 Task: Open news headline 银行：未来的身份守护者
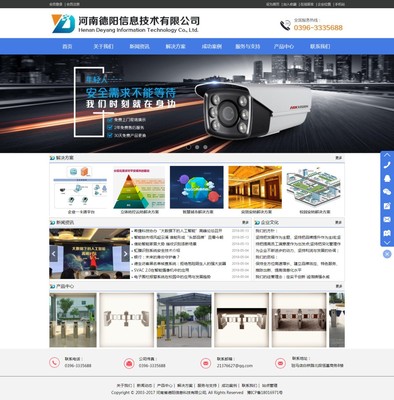[157, 257]
